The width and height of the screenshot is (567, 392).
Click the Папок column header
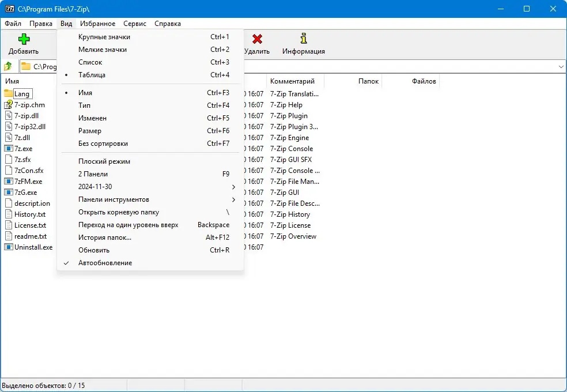pos(353,81)
